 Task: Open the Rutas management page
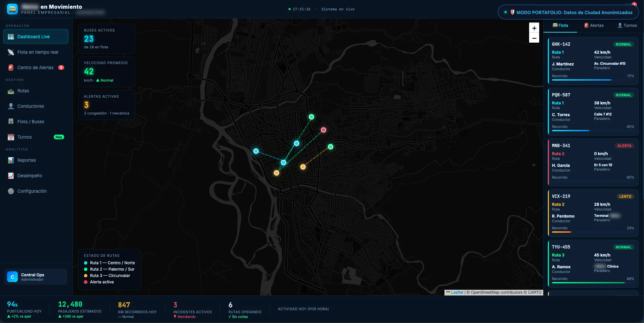(x=36, y=91)
